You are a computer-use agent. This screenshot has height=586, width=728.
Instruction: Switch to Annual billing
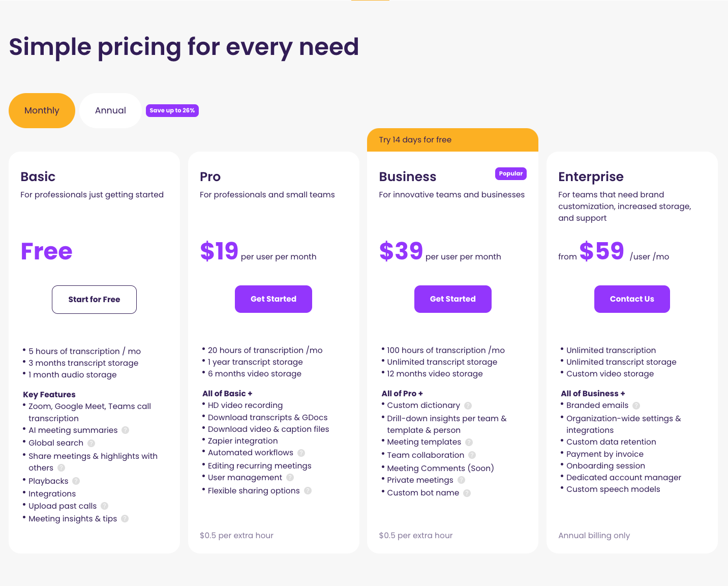110,110
